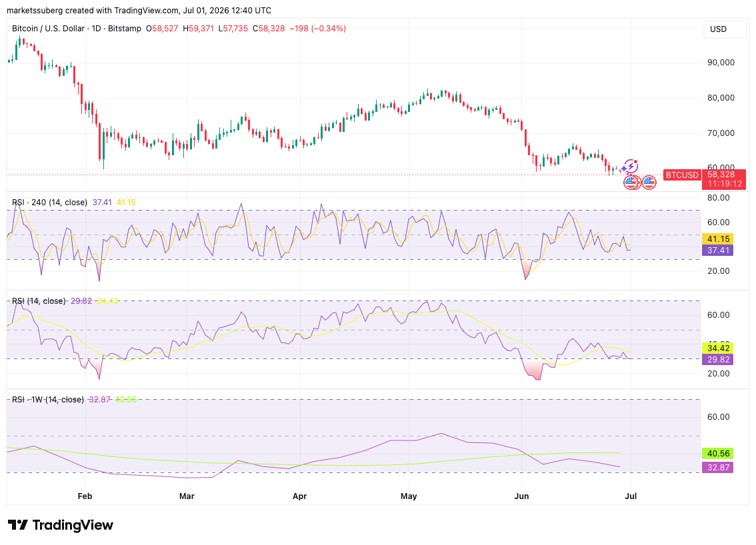The width and height of the screenshot is (756, 545).
Task: Click 60.00 on the weekly RSI axis
Action: (719, 417)
